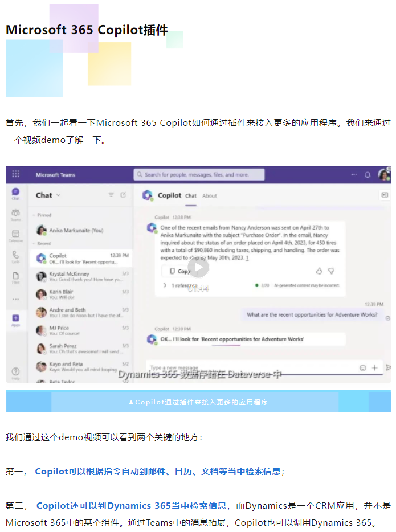The width and height of the screenshot is (396, 532).
Task: Open the emoji picker icon
Action: [x=363, y=368]
